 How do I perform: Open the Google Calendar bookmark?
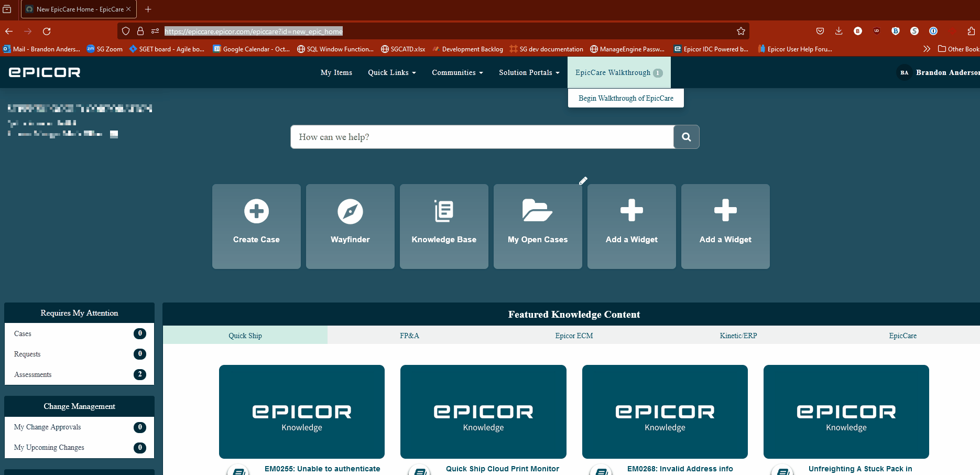[x=252, y=49]
